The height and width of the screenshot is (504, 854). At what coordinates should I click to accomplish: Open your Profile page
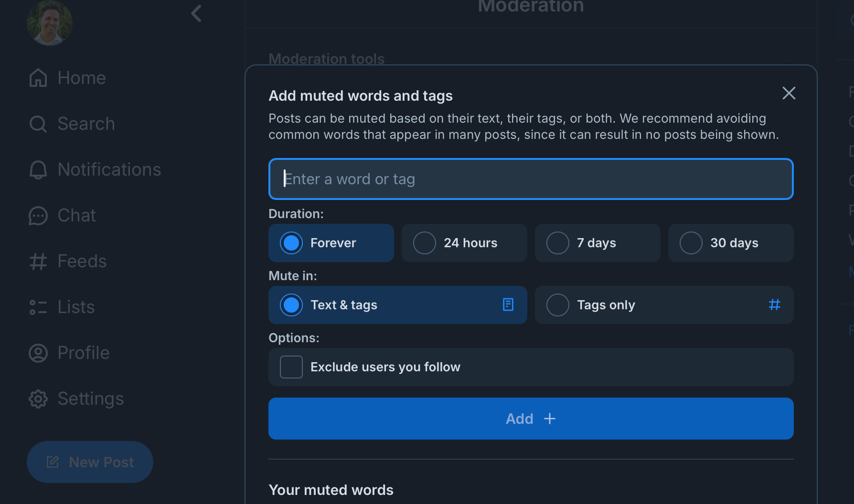tap(83, 353)
